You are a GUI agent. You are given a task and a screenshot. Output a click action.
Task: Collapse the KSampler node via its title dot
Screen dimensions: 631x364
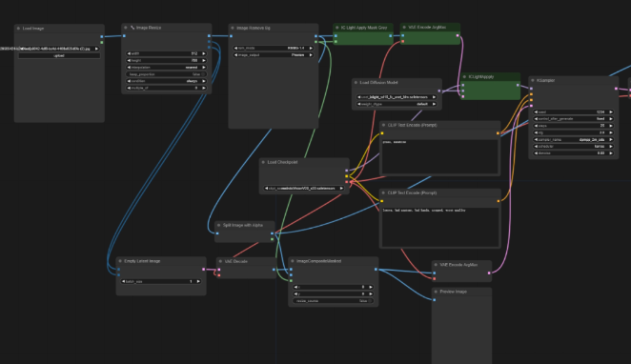533,80
